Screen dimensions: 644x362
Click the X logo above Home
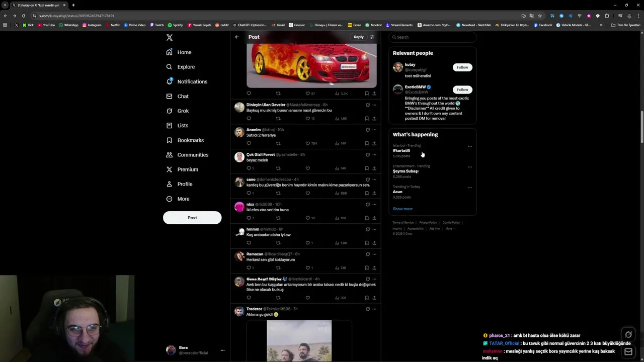pos(170,38)
